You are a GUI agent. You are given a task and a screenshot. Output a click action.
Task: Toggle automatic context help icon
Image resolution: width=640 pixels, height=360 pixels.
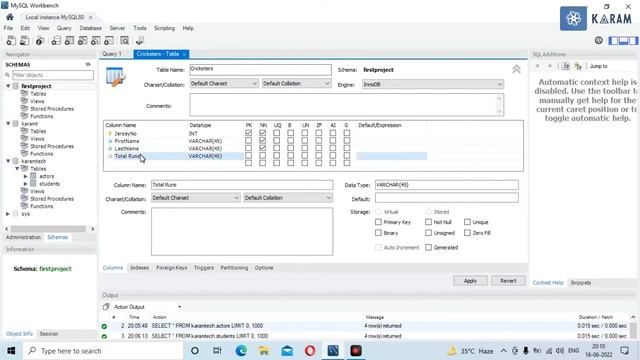(x=578, y=66)
